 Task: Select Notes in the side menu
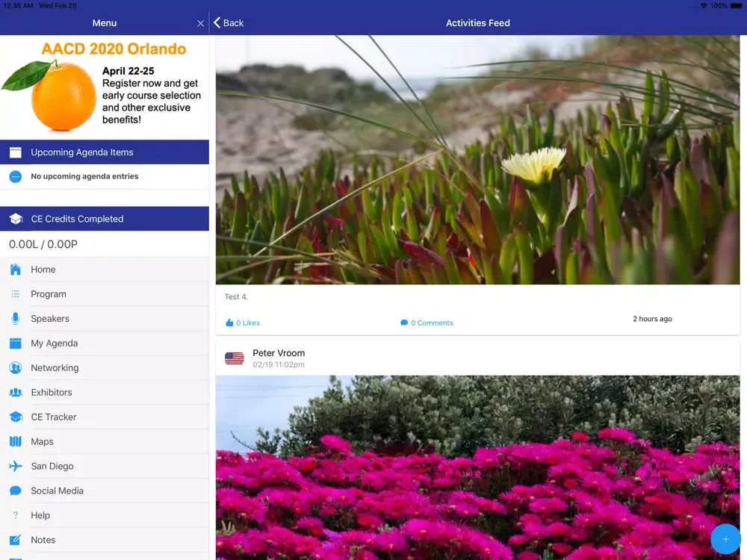click(43, 540)
